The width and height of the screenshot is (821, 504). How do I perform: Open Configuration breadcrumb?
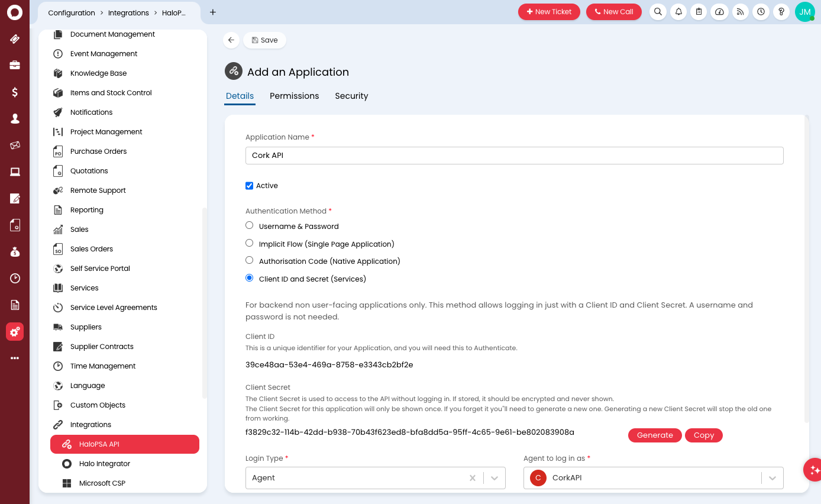72,12
